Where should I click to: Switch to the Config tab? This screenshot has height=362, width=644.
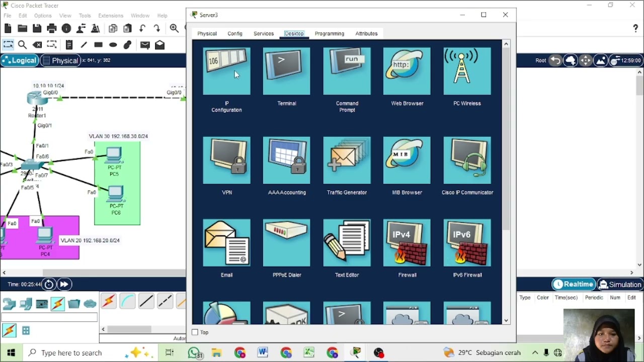pyautogui.click(x=235, y=34)
